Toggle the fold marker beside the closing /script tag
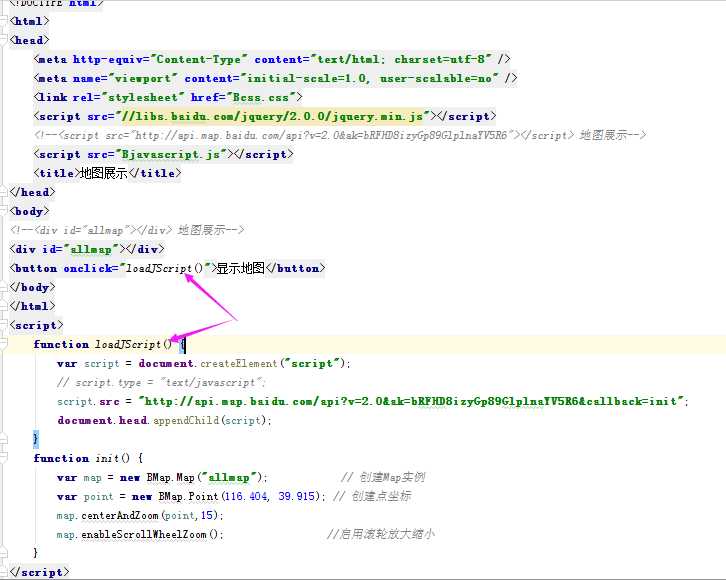 click(x=4, y=572)
